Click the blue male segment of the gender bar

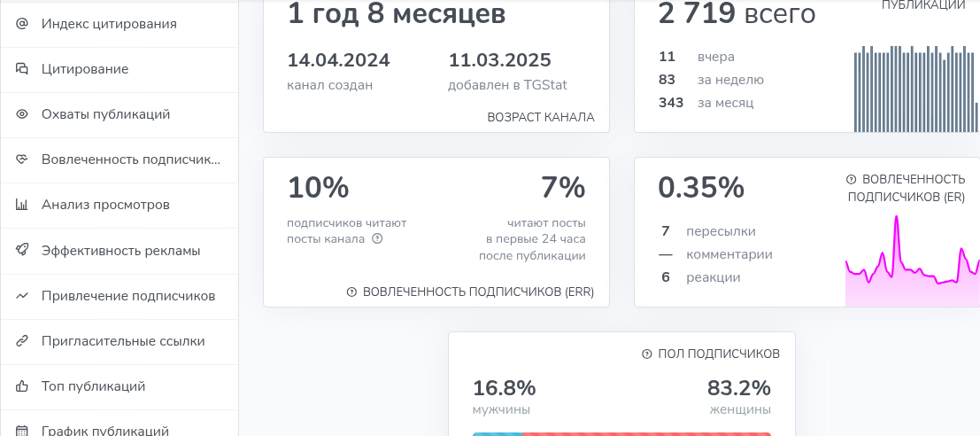[498, 433]
